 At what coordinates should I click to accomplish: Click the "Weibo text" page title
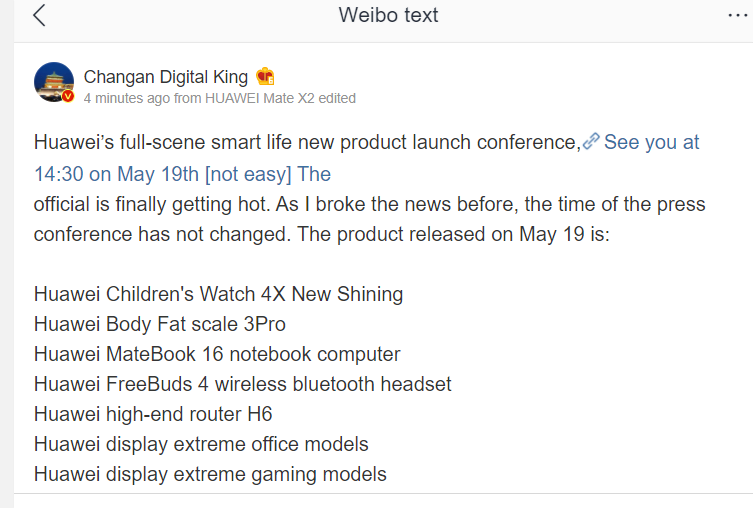tap(388, 15)
